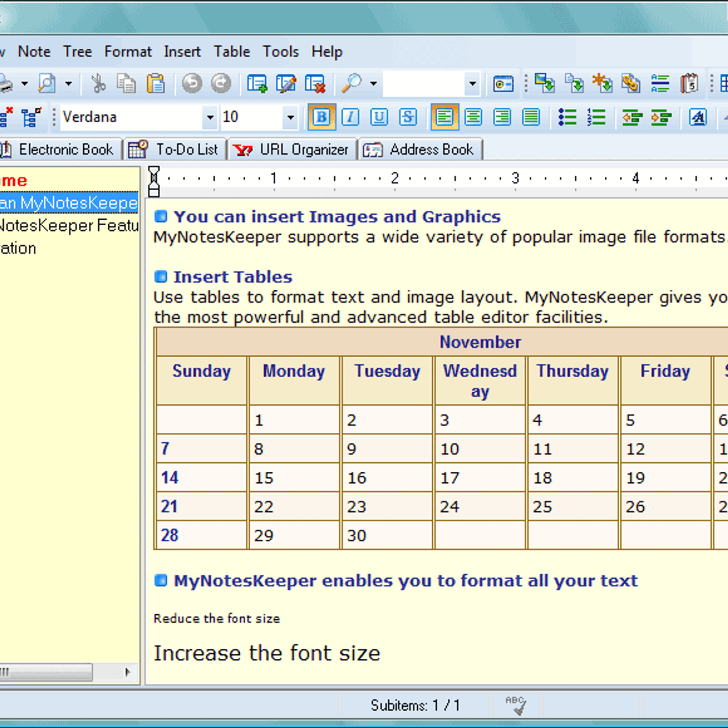Insert a symbol using the orange star icon
This screenshot has height=728, width=728.
pos(602,84)
